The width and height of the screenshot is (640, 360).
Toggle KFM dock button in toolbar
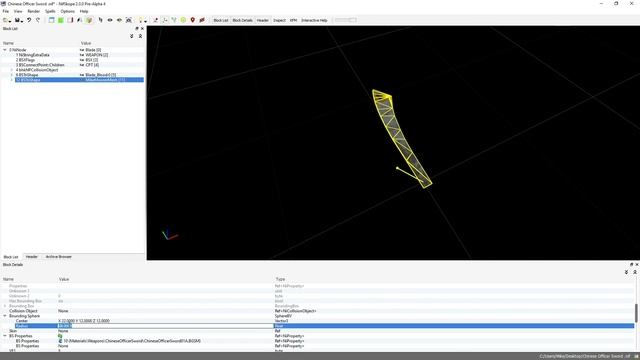tap(293, 20)
